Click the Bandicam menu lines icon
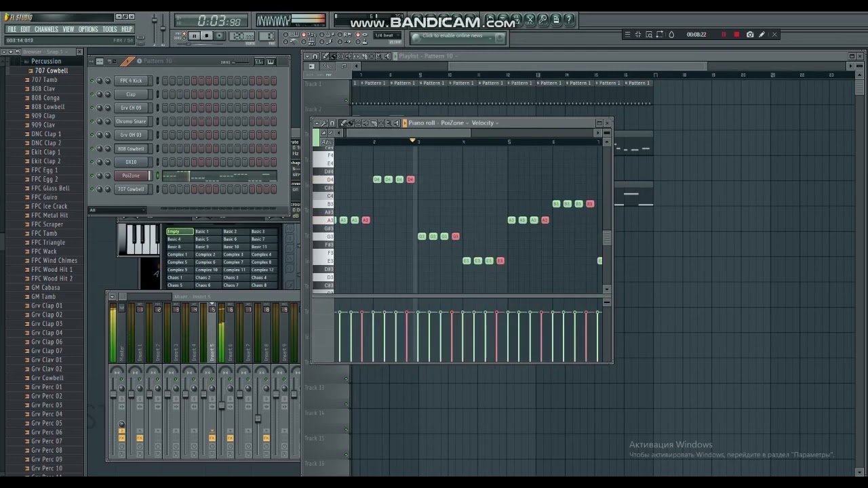868x488 pixels. click(627, 35)
